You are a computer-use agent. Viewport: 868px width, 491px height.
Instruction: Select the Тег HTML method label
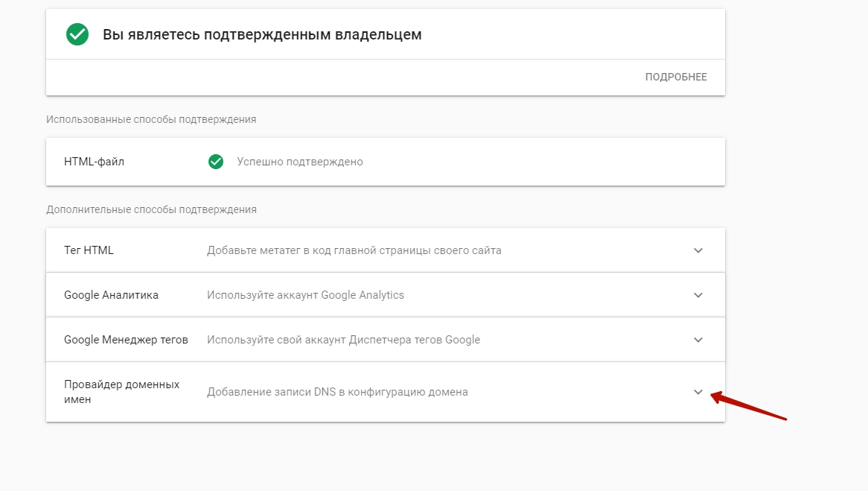89,250
